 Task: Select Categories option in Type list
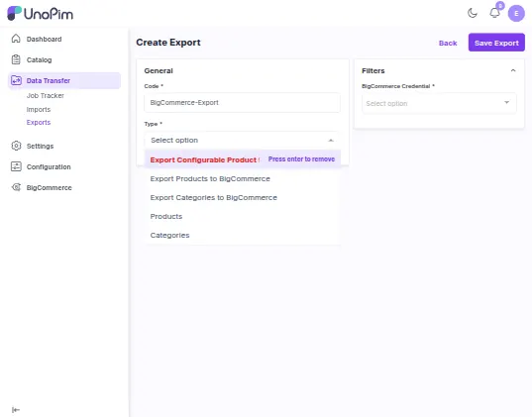pyautogui.click(x=243, y=236)
